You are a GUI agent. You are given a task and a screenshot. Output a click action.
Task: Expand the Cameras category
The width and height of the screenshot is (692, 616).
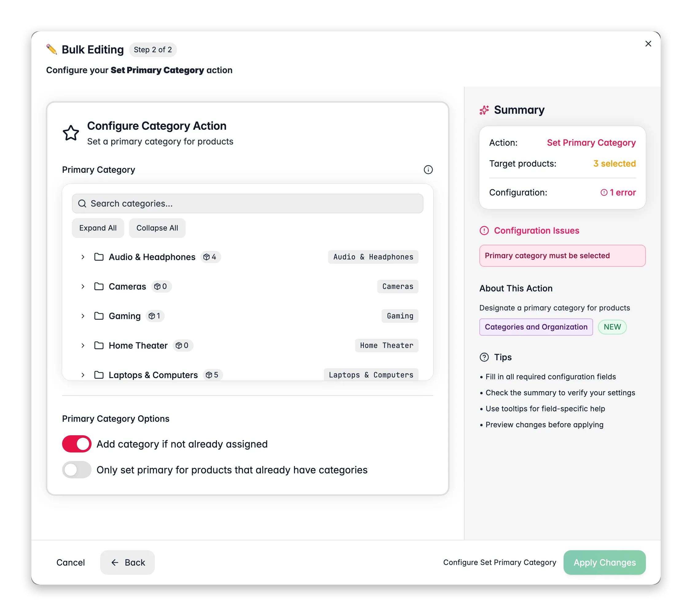pos(83,286)
